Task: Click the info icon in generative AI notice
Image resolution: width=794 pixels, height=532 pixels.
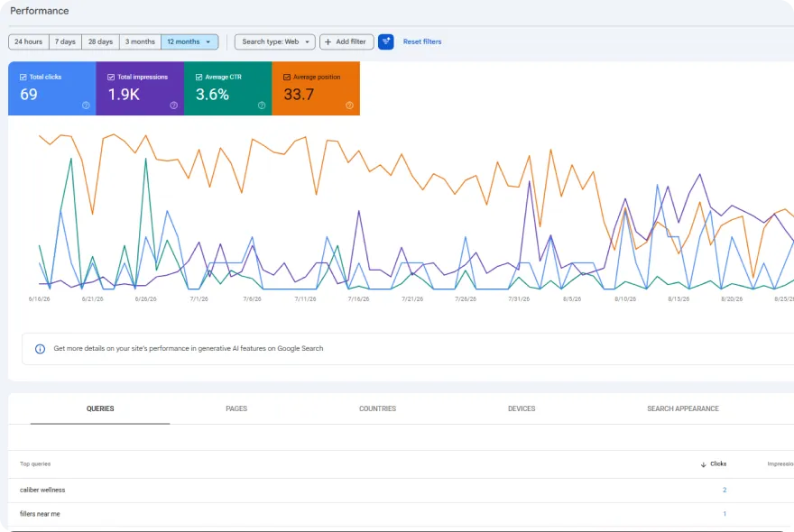Action: (x=40, y=349)
